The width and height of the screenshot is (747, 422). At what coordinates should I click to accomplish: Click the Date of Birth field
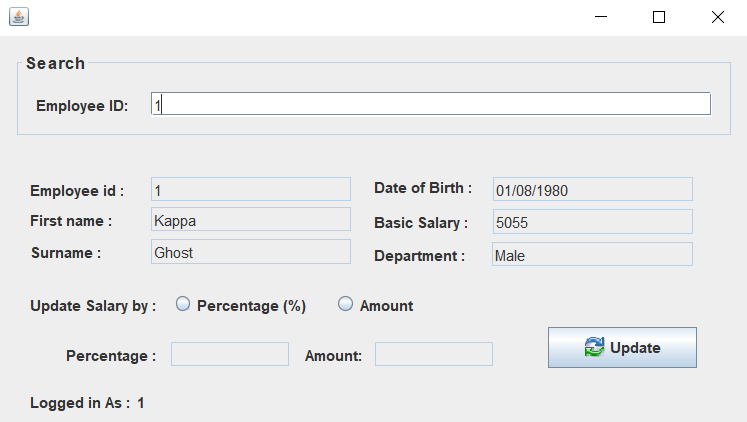pos(592,190)
